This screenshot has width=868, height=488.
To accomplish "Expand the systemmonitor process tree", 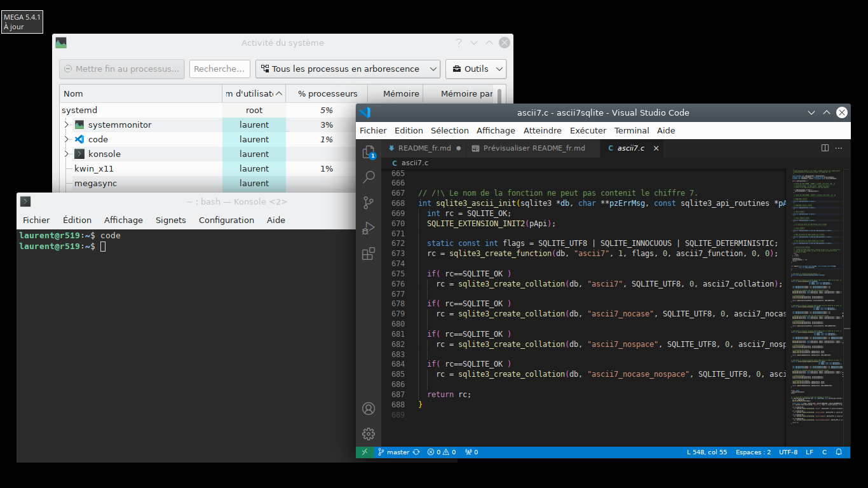I will tap(66, 125).
